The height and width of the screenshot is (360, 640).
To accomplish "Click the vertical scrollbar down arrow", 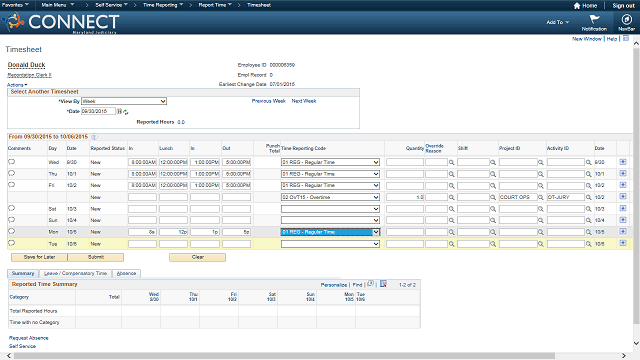I will coord(636,344).
